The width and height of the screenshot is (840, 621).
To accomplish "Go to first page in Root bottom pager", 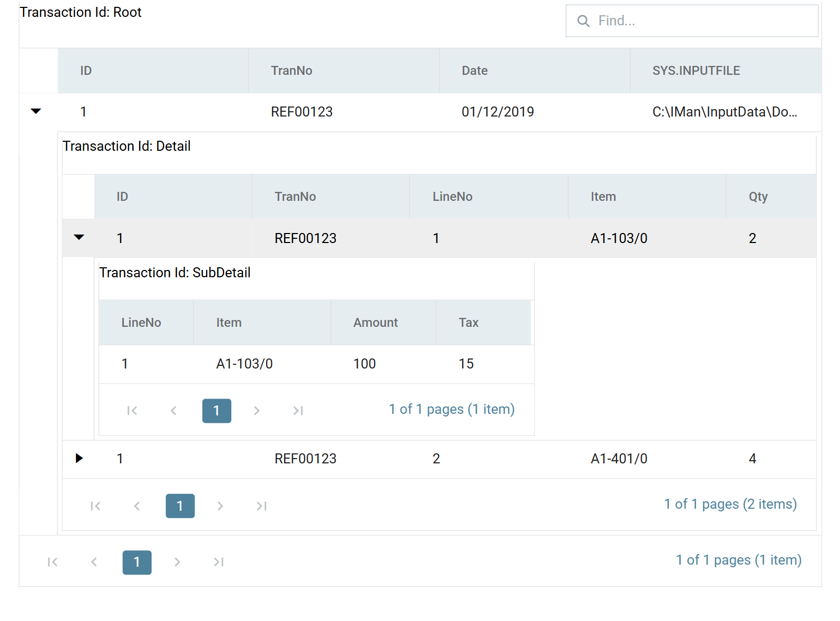I will pyautogui.click(x=52, y=562).
